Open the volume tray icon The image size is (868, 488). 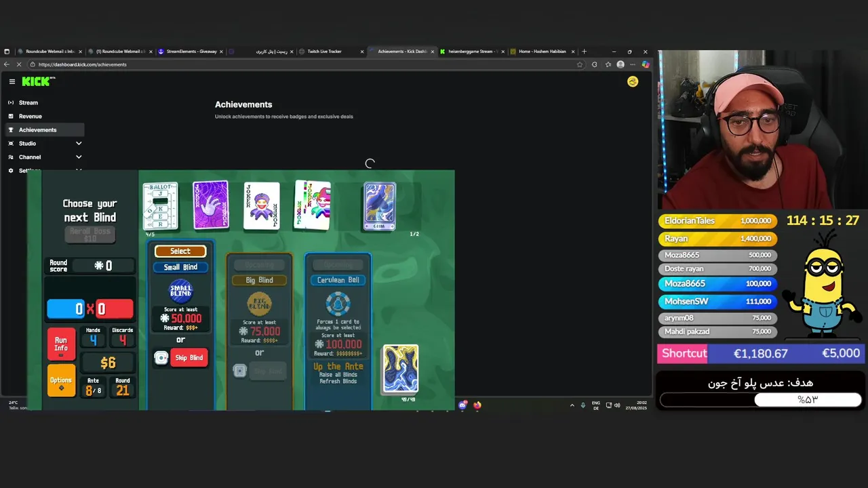618,405
